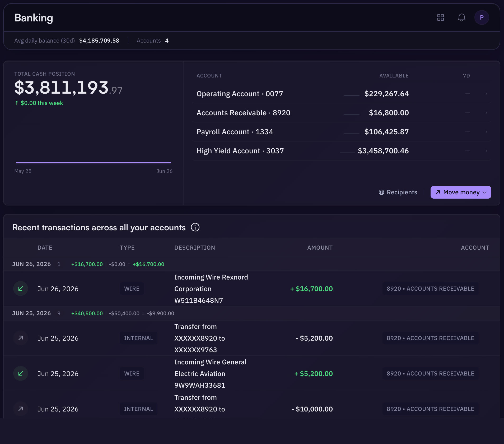This screenshot has width=504, height=444.
Task: Click the AVAILABLE column header
Action: click(x=394, y=76)
